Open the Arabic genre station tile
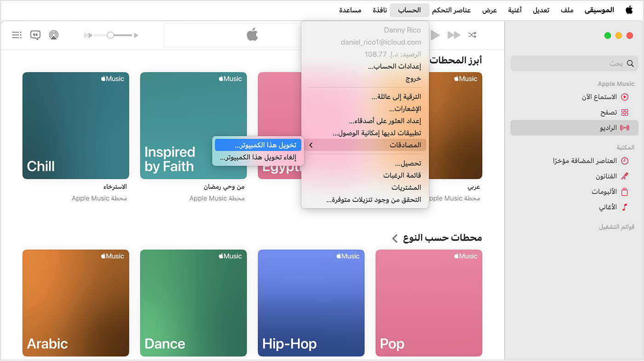 [76, 303]
